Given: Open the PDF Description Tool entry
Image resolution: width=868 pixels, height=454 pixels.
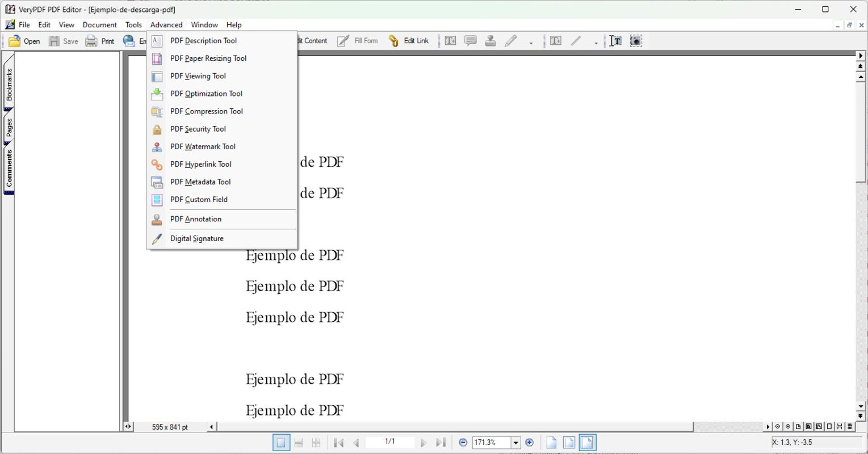Looking at the screenshot, I should (221, 41).
